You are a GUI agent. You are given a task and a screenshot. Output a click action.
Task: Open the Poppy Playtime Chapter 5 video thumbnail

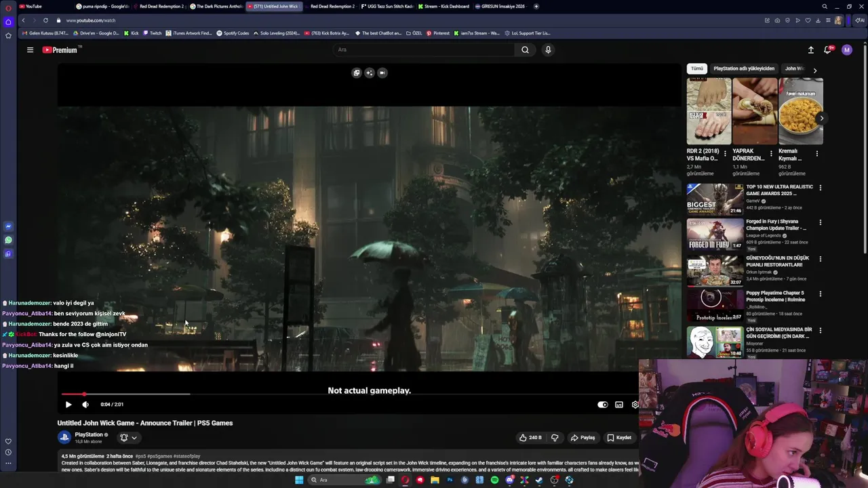pyautogui.click(x=715, y=305)
